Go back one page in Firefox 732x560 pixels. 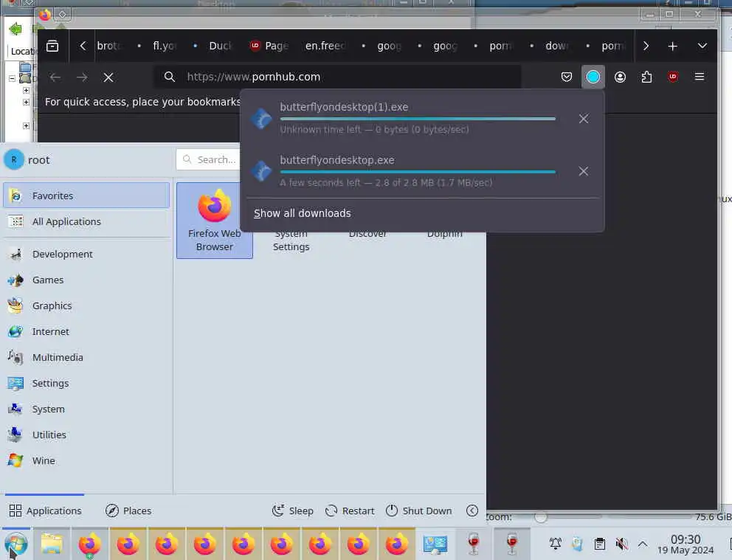55,77
